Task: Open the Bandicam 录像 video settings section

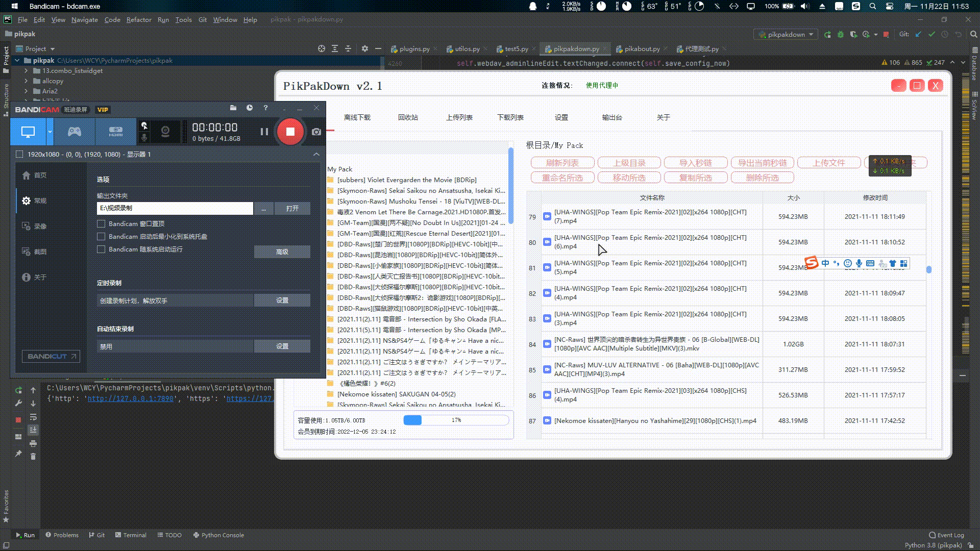Action: (x=34, y=226)
